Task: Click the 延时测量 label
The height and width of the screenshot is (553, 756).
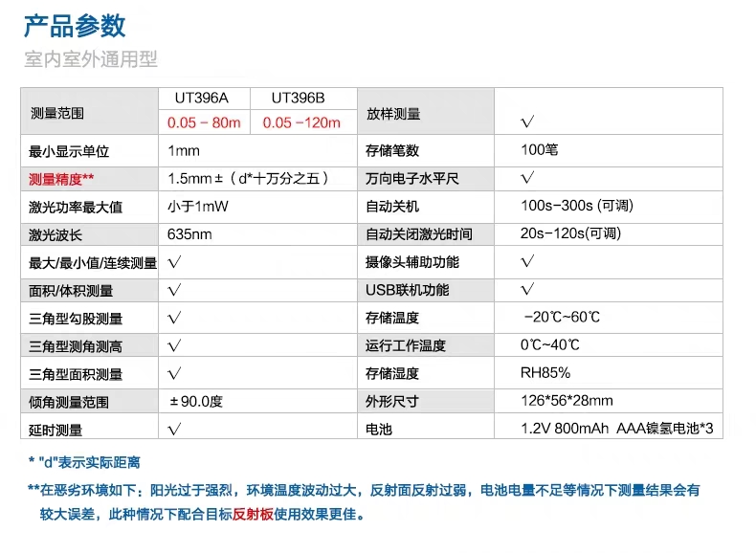Action: (x=56, y=430)
